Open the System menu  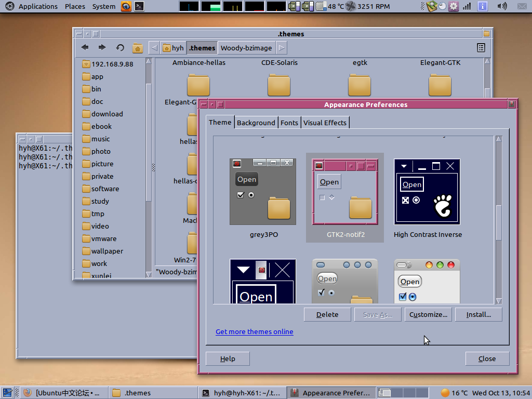[x=104, y=6]
